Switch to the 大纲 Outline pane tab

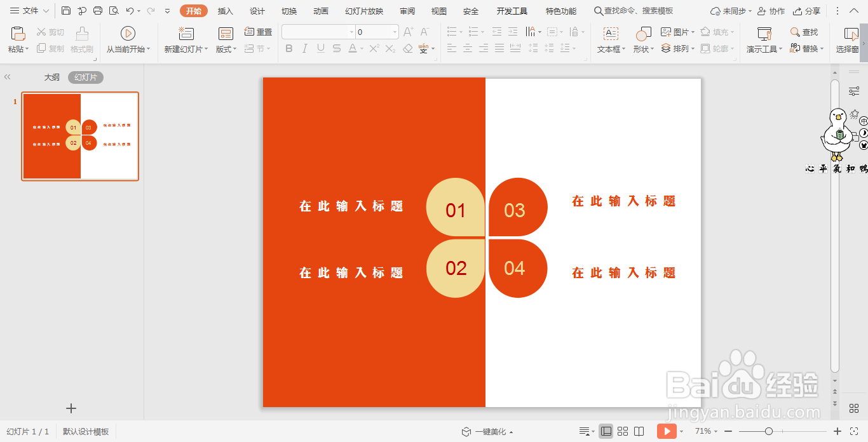point(51,77)
